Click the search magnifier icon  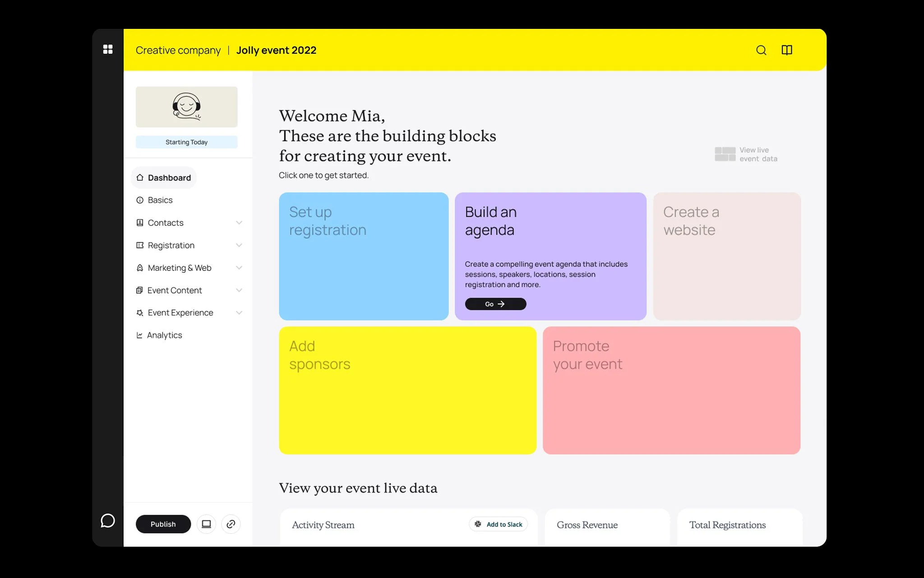click(x=761, y=50)
